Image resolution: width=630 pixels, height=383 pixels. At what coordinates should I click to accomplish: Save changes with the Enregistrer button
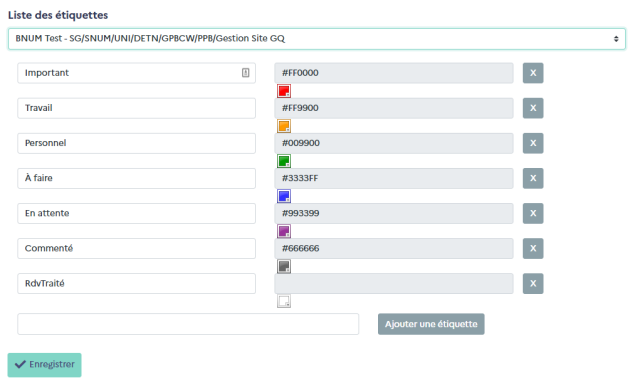(x=45, y=365)
